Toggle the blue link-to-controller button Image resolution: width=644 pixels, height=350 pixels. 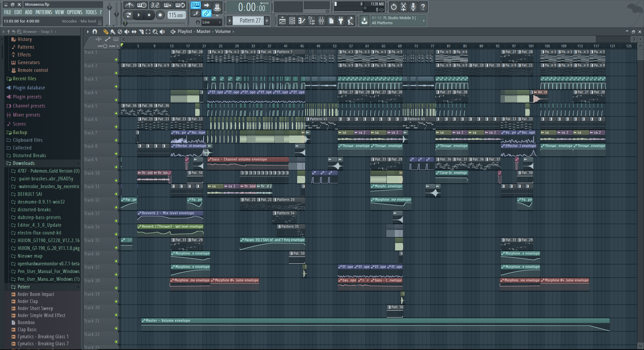(207, 13)
